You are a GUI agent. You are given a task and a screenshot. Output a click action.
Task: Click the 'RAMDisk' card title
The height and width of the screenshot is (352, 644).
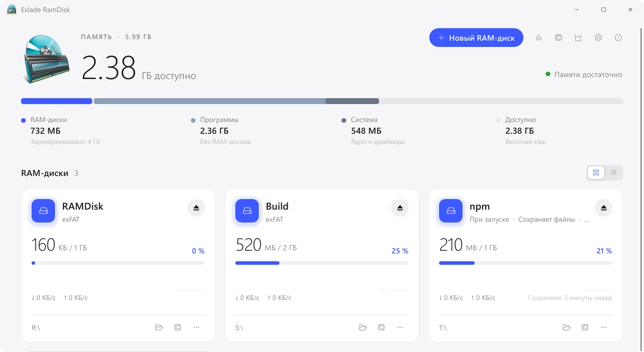83,206
